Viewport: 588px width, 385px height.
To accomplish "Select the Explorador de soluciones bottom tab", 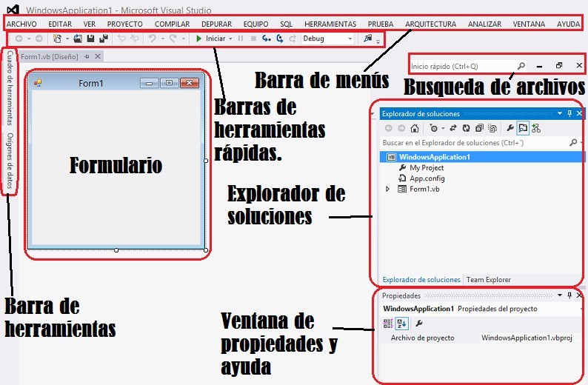I will pyautogui.click(x=421, y=280).
